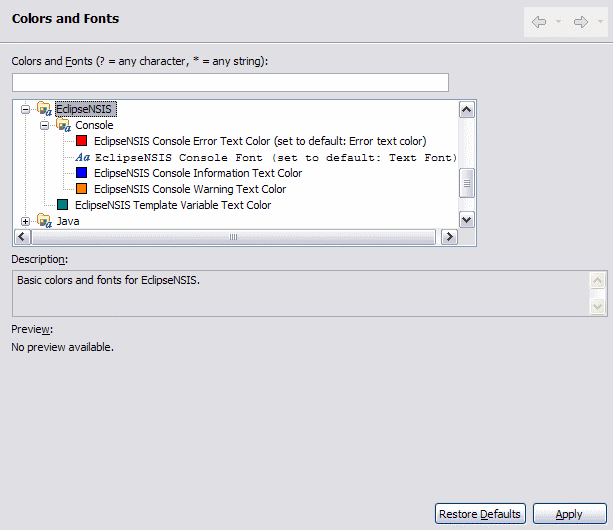Open the forward history dropdown arrow
This screenshot has height=530, width=613.
600,21
